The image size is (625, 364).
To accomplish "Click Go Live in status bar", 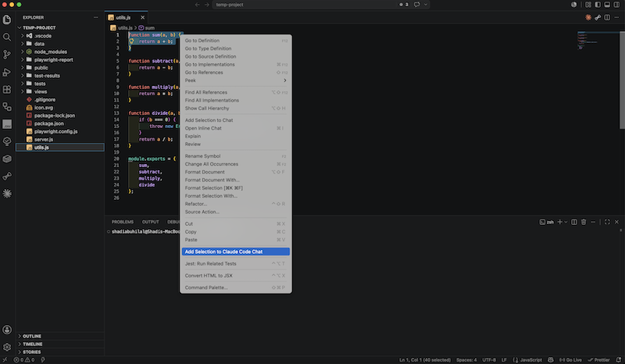I will (x=570, y=360).
